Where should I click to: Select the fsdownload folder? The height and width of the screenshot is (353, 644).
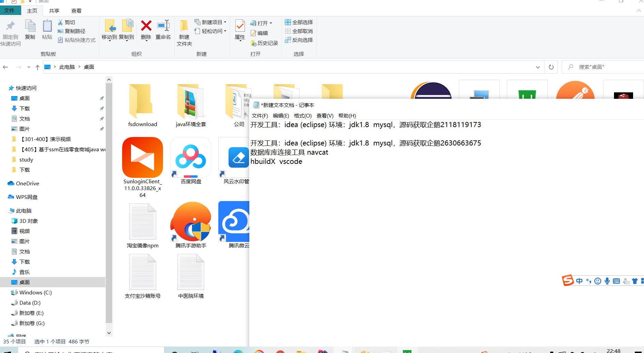pos(143,106)
